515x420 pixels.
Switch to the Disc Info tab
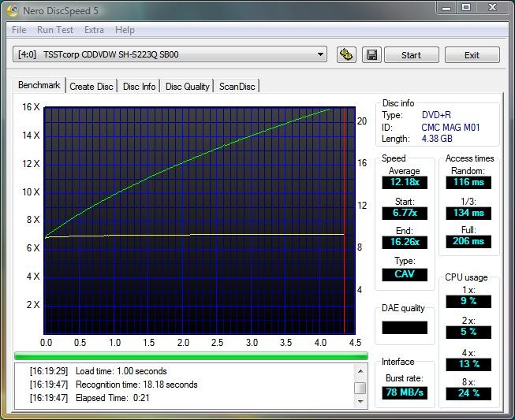tap(140, 87)
